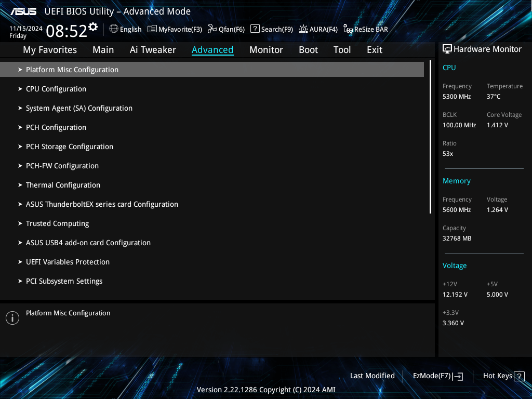Open AURA(F4) lighting icon
532x399 pixels.
click(x=303, y=29)
